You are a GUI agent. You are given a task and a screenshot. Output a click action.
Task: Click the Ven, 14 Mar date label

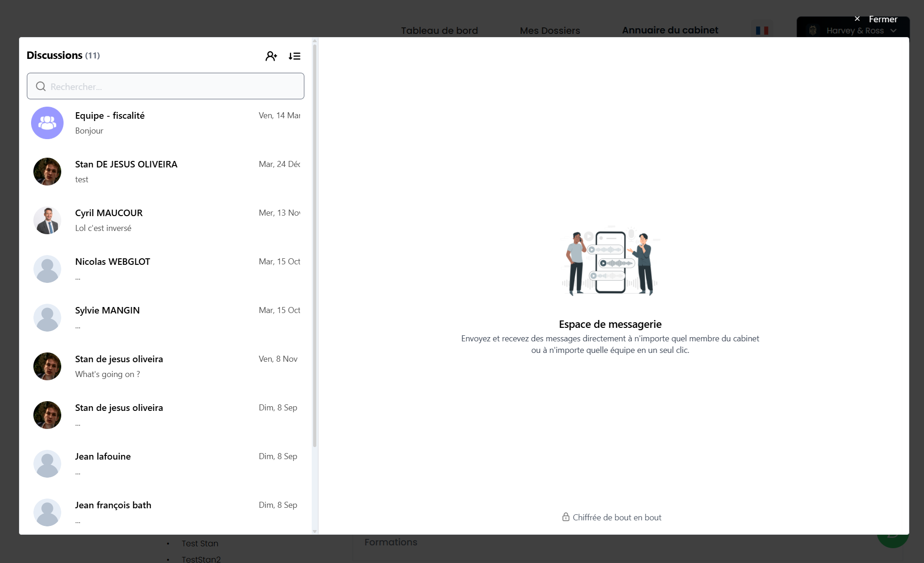click(x=279, y=115)
